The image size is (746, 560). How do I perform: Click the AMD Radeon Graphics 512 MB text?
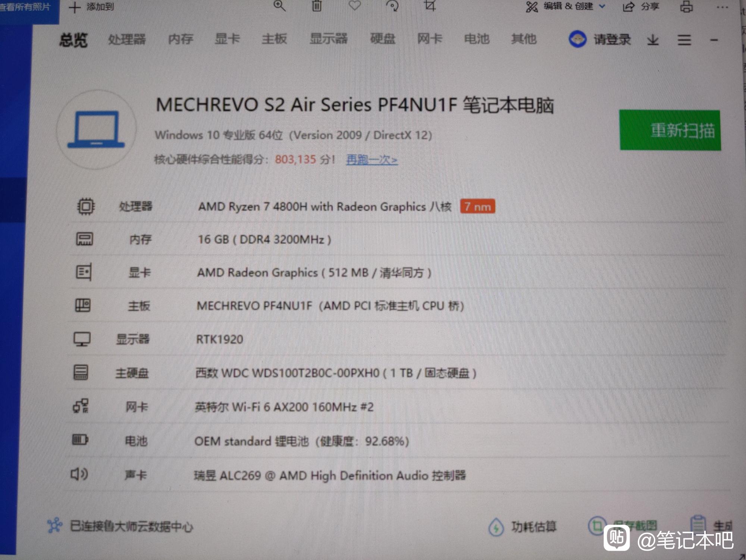pos(314,273)
